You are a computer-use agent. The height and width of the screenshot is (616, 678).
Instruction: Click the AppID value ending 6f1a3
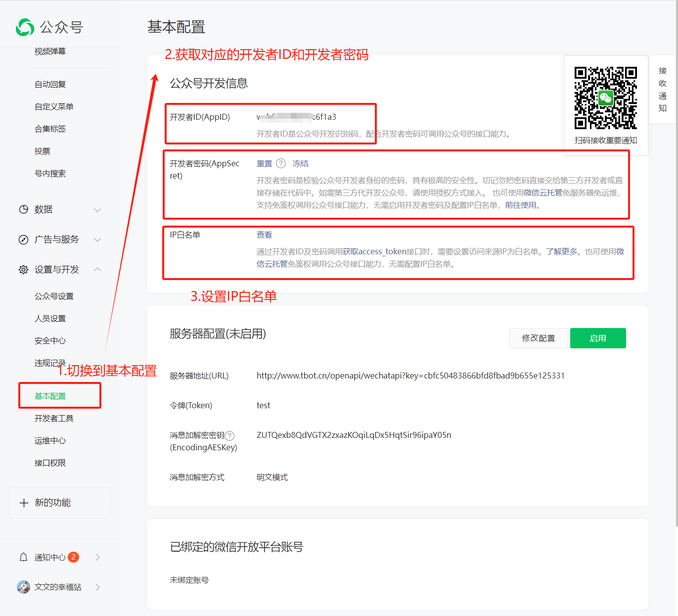pyautogui.click(x=296, y=117)
